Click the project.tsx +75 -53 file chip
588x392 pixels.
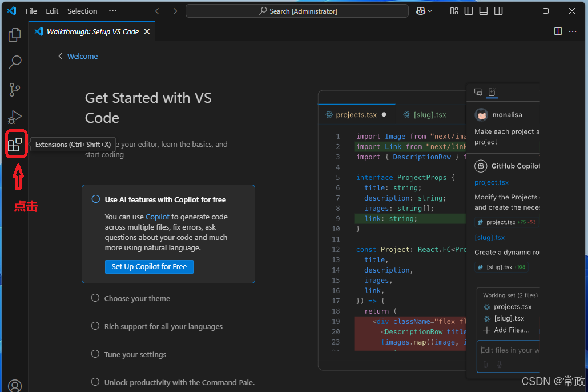[x=506, y=222]
